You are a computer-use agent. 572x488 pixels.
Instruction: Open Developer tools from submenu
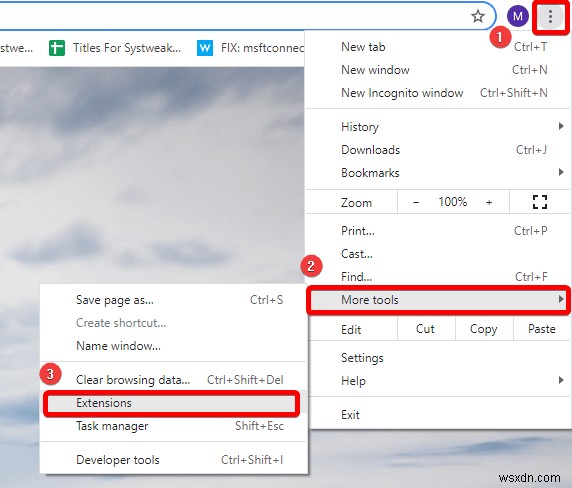coord(174,460)
